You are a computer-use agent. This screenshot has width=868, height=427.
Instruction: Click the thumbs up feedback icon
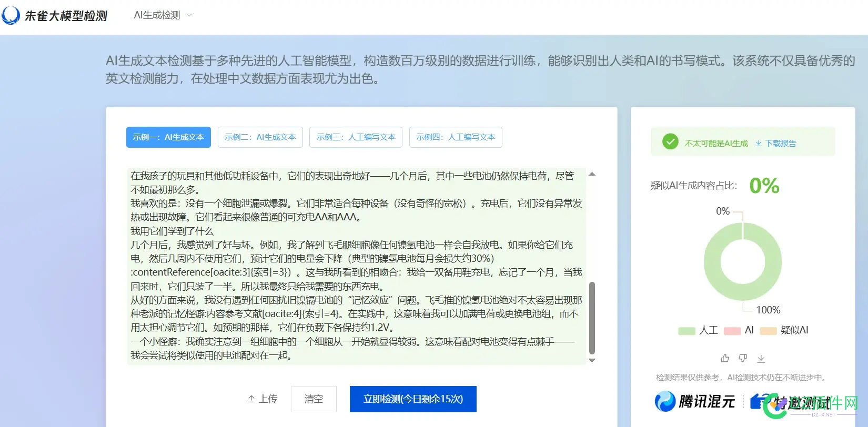725,358
